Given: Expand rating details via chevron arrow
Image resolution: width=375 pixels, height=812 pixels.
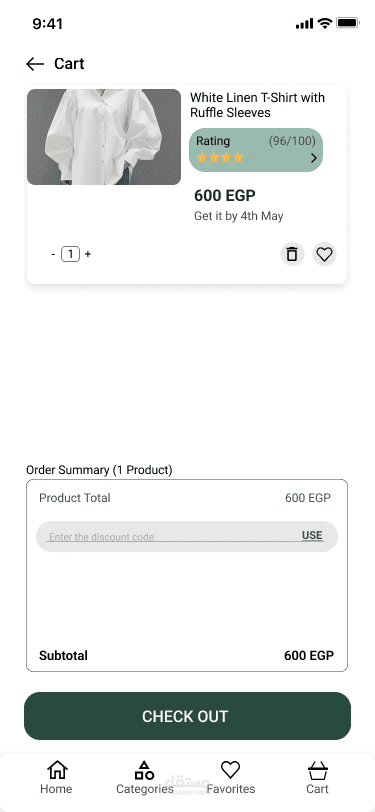Looking at the screenshot, I should 313,158.
